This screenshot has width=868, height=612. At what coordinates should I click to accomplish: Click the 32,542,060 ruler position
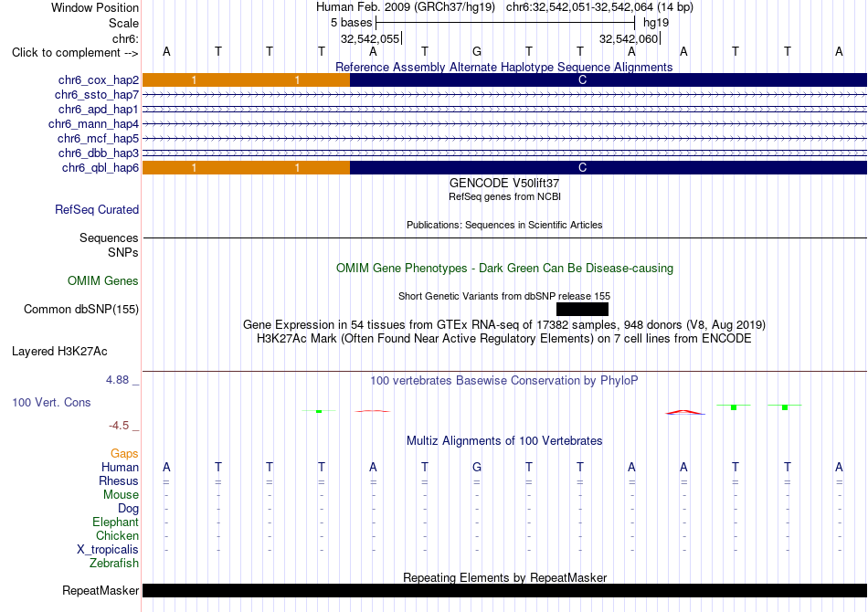629,38
